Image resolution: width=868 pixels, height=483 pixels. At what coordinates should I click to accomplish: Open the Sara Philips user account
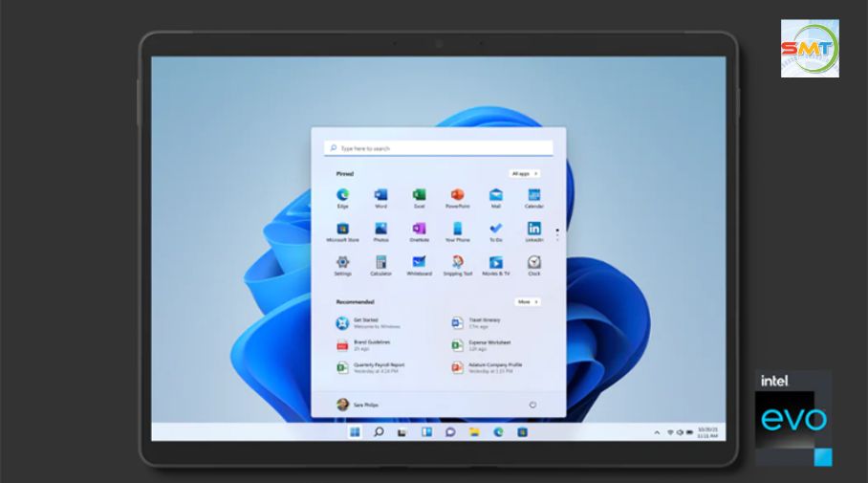click(x=358, y=405)
